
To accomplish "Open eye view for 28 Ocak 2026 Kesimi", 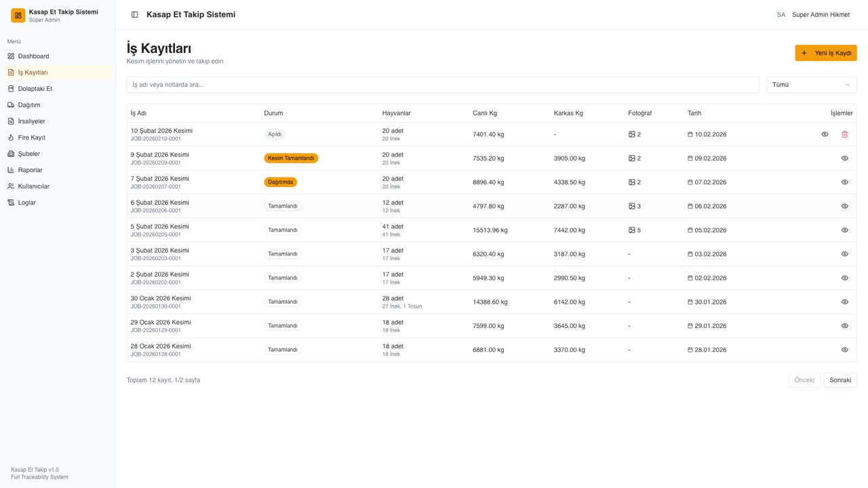I will pyautogui.click(x=844, y=350).
